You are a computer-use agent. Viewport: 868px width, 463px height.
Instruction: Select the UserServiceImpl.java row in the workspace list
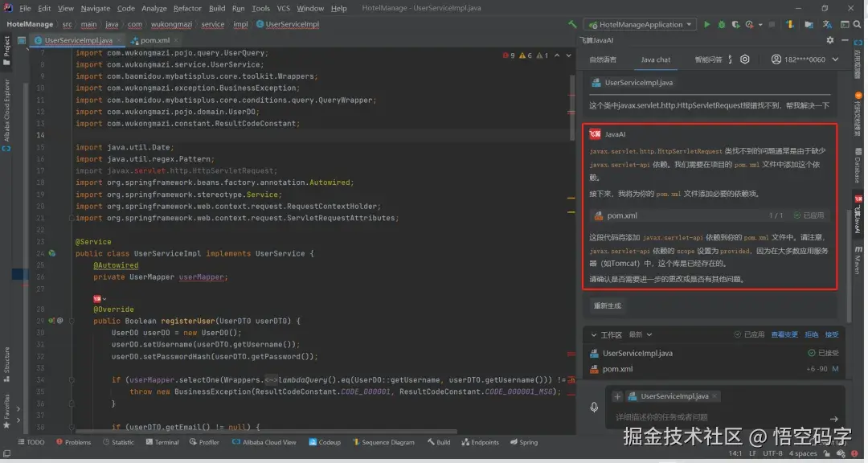pos(714,353)
